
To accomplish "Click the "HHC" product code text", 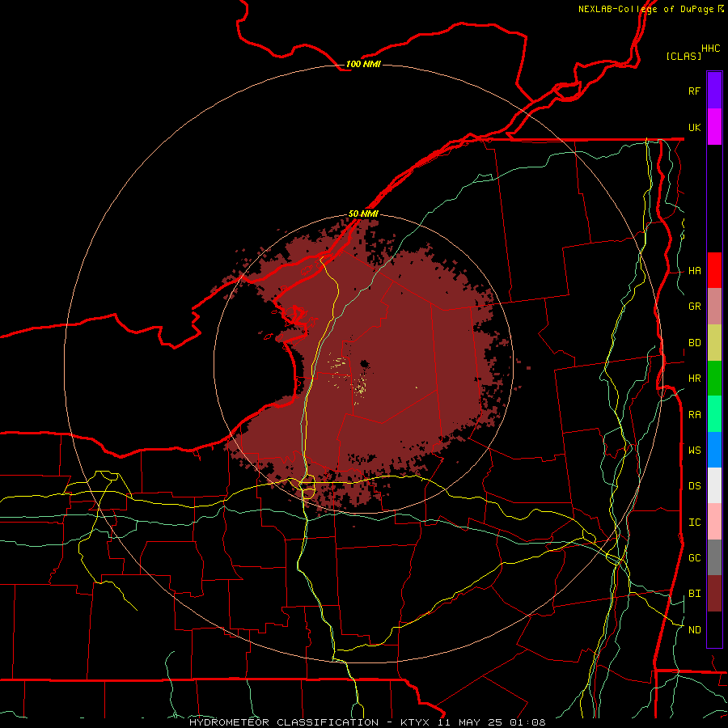I will (710, 49).
